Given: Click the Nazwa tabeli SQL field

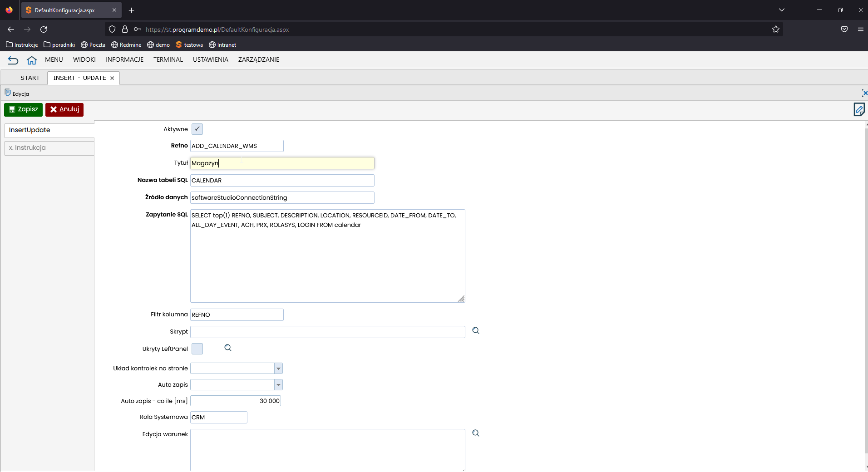Looking at the screenshot, I should (x=282, y=181).
